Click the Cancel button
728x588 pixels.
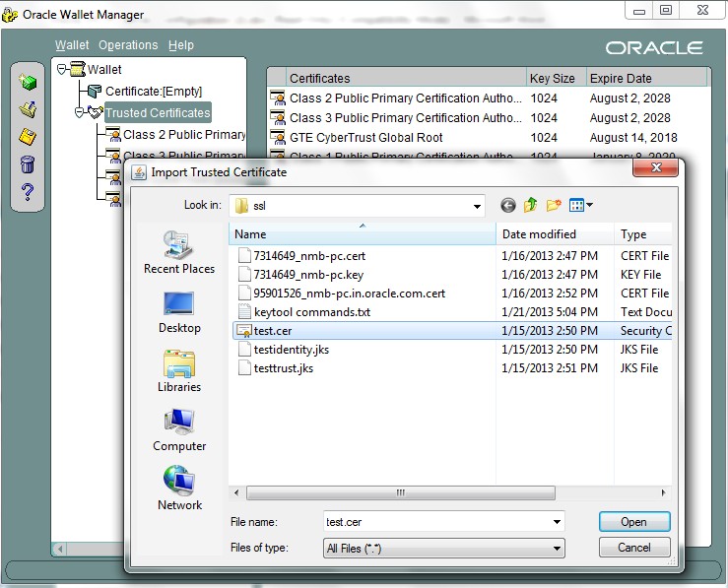pyautogui.click(x=633, y=548)
